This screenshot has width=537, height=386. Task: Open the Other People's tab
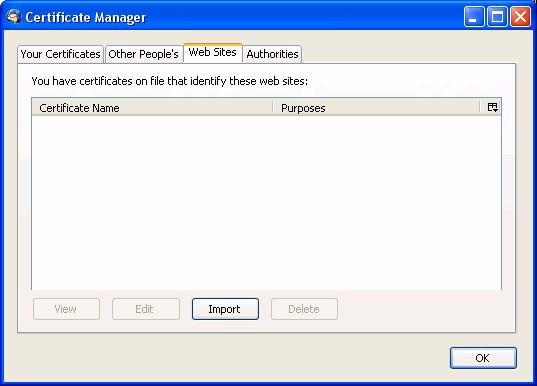(143, 54)
